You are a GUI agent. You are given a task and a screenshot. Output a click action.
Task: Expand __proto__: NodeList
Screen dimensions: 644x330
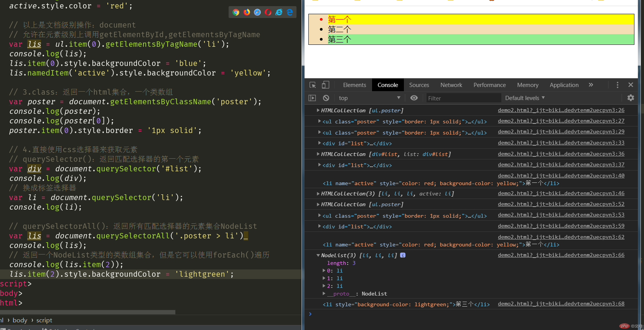[x=324, y=294]
